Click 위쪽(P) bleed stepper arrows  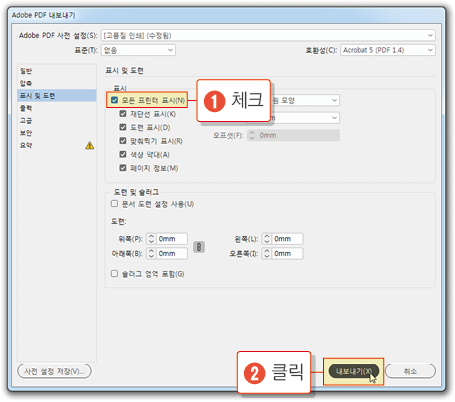coord(151,239)
